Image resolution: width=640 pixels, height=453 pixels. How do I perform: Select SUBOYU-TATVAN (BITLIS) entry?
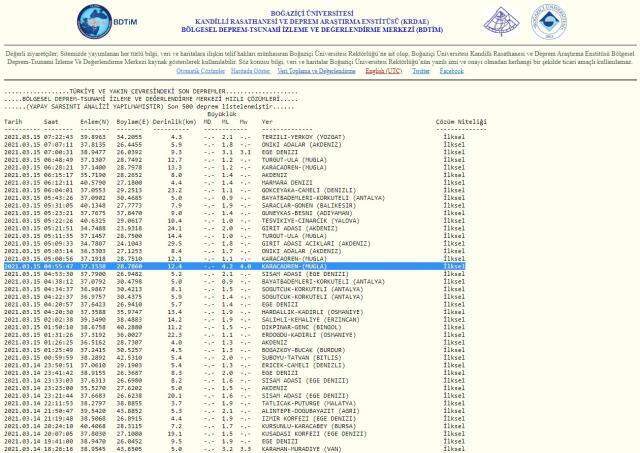pos(302,358)
